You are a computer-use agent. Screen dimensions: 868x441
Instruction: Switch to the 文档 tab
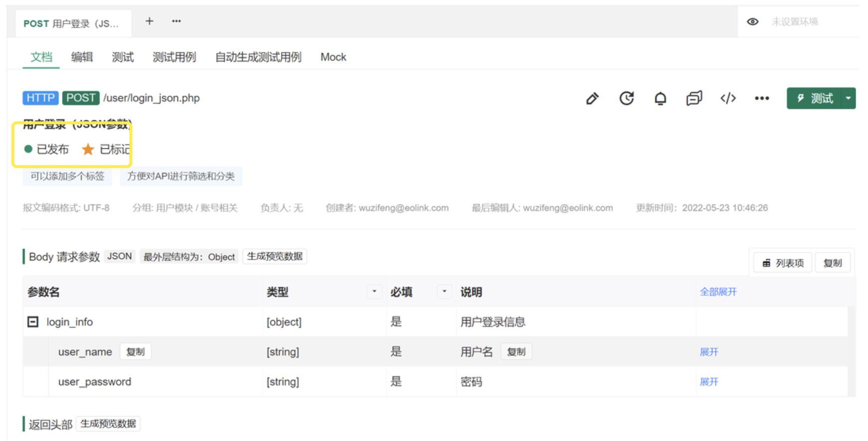click(41, 57)
